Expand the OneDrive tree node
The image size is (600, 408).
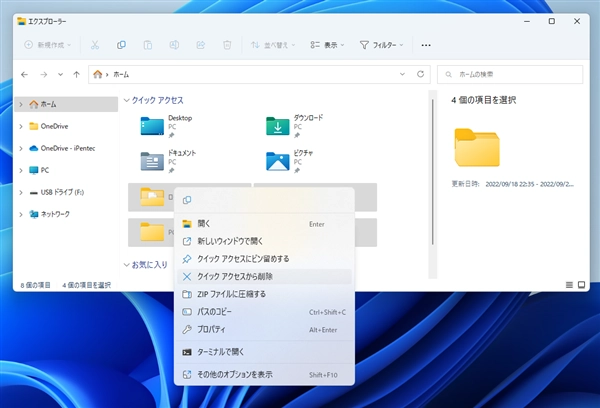pyautogui.click(x=21, y=126)
